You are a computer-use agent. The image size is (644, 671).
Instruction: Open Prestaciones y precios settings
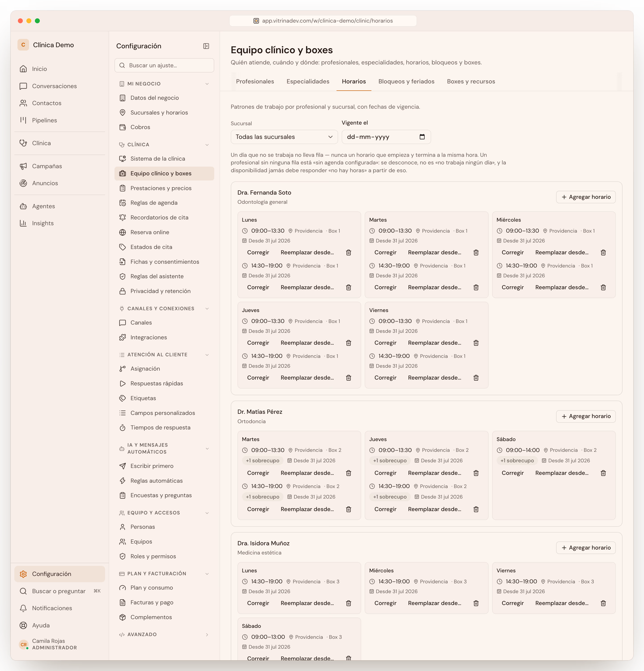[x=164, y=188]
